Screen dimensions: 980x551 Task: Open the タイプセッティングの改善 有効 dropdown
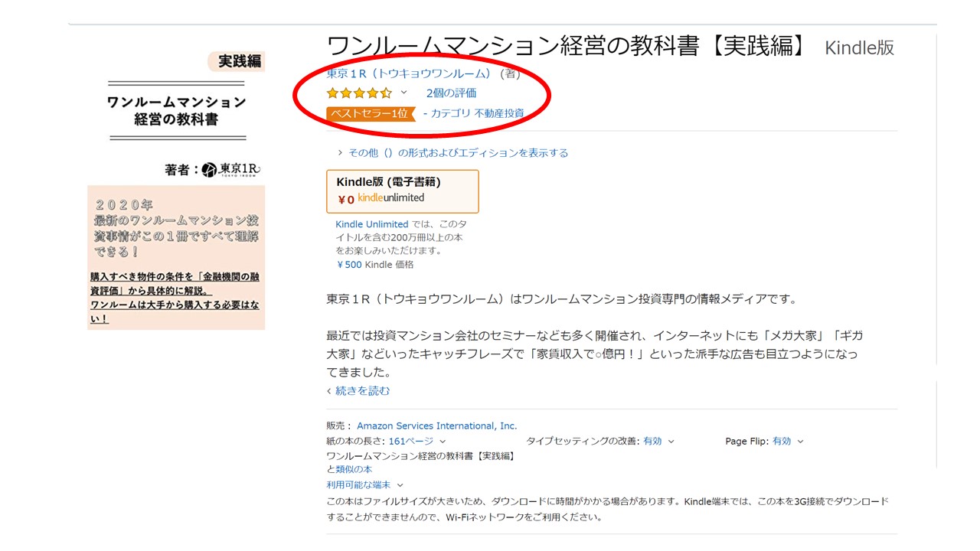[658, 442]
